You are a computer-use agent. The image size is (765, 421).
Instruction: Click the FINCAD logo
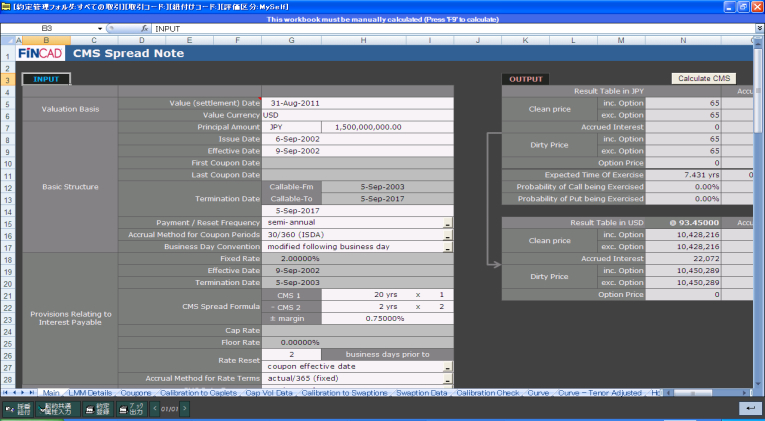point(41,54)
